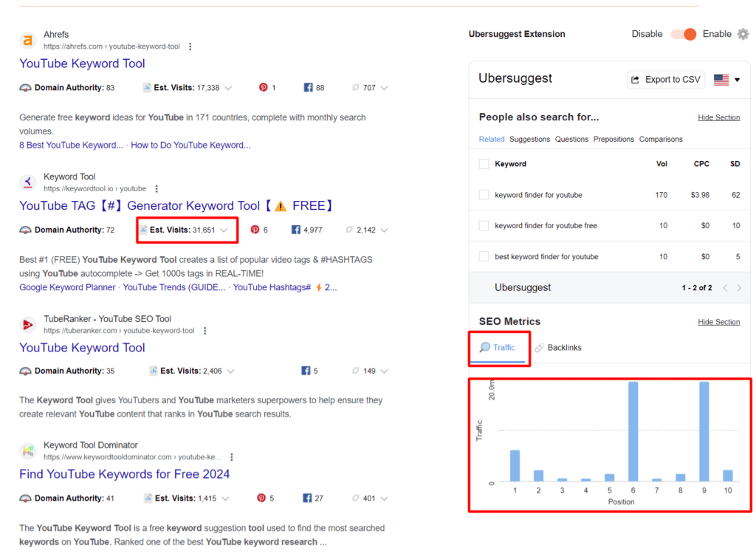Select the Keyword header checkbox
The height and width of the screenshot is (559, 756).
point(484,164)
